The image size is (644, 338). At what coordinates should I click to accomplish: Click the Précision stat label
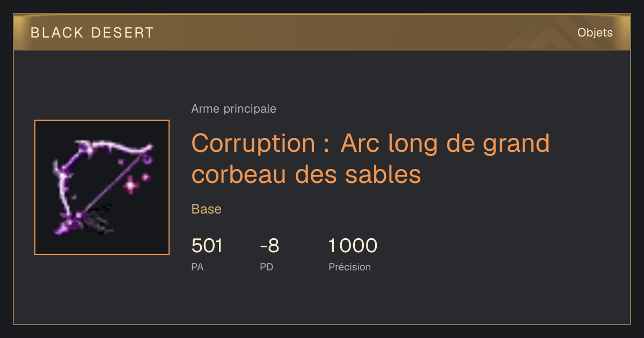pos(350,267)
